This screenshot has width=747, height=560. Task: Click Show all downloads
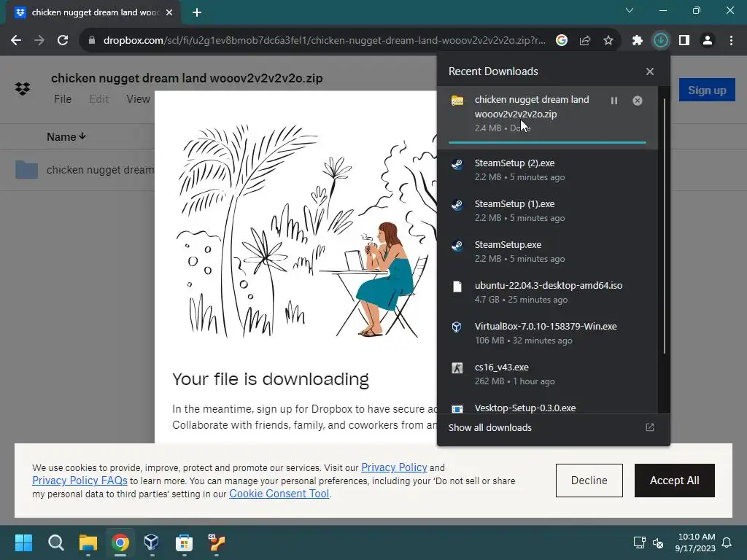pos(489,427)
